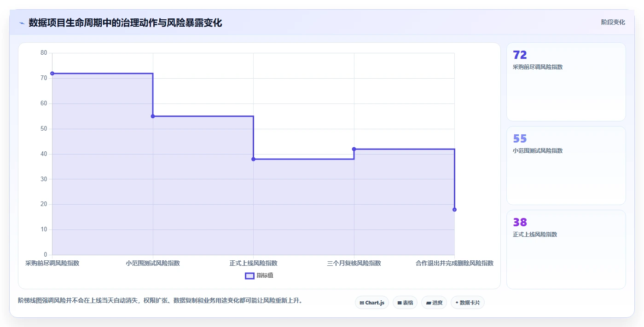Click the 阶段变化 label in header
Viewport: 644px width, 327px height.
point(613,22)
